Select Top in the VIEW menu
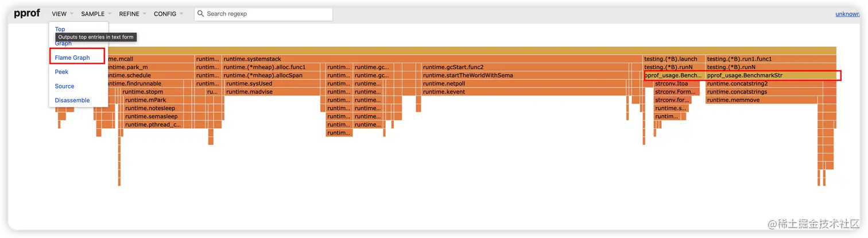 click(60, 29)
